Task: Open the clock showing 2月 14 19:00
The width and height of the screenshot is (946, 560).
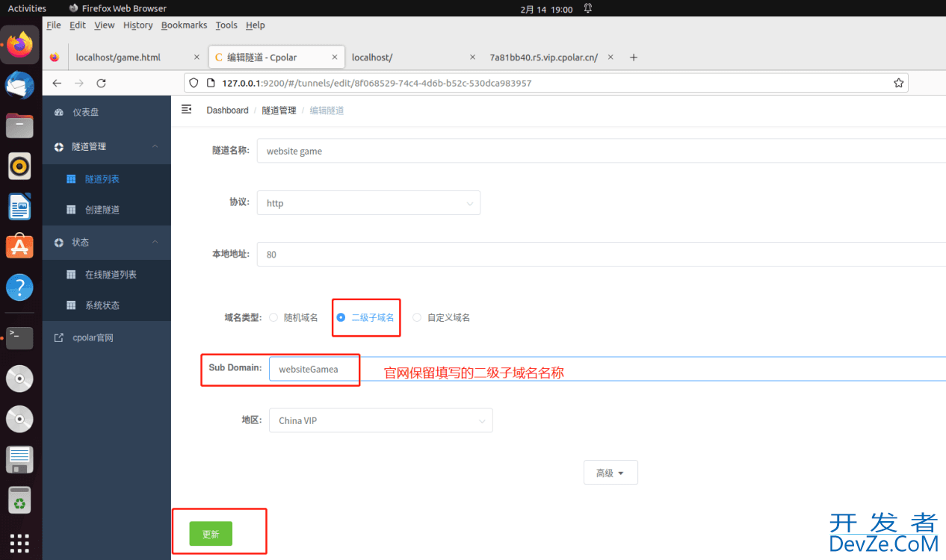Action: pyautogui.click(x=546, y=8)
